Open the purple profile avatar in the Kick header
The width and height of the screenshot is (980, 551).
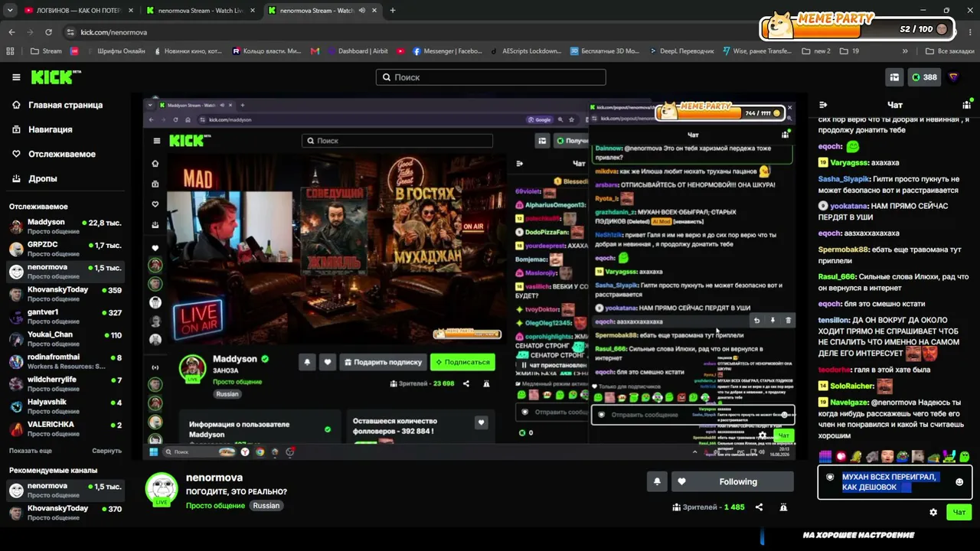[953, 77]
